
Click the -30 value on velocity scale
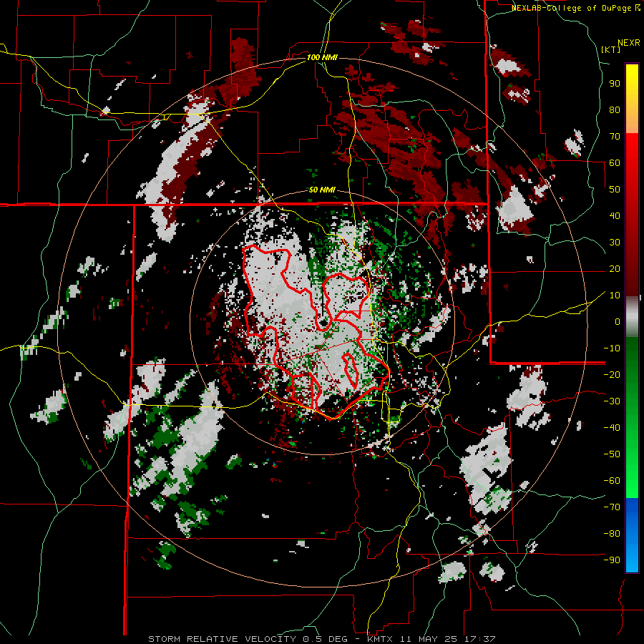click(x=612, y=401)
